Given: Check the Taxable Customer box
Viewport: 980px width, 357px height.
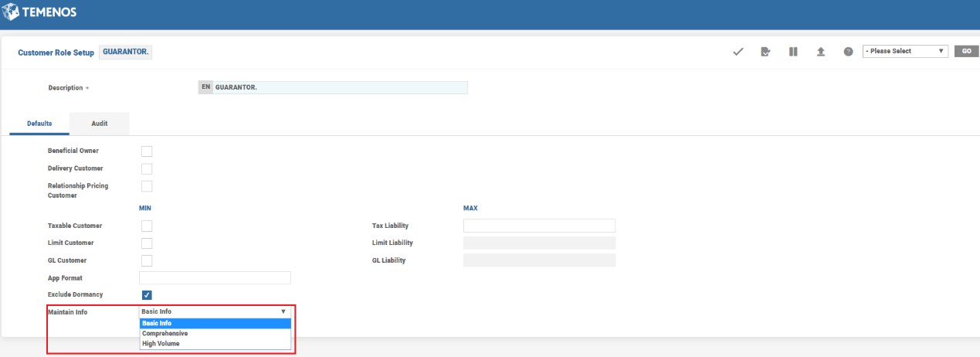Looking at the screenshot, I should [147, 226].
